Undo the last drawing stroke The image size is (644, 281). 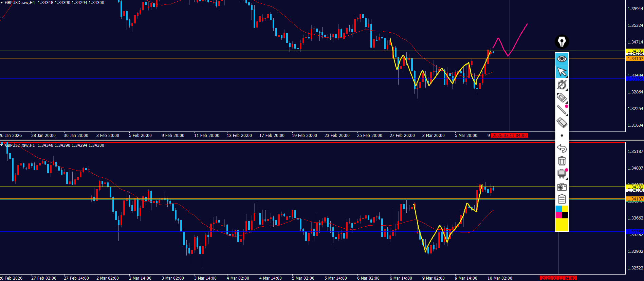562,148
